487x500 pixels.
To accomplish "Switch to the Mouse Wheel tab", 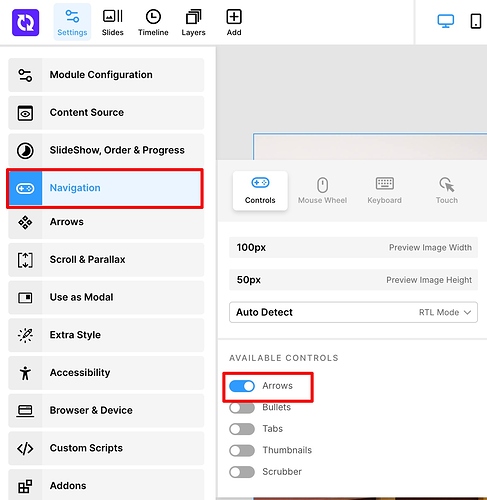I will 322,191.
